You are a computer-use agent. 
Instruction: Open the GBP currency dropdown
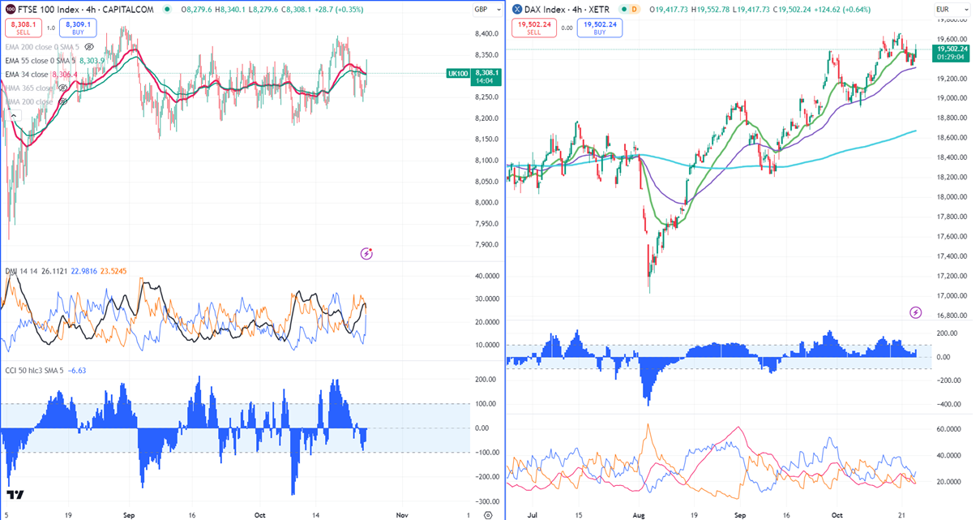(x=486, y=10)
